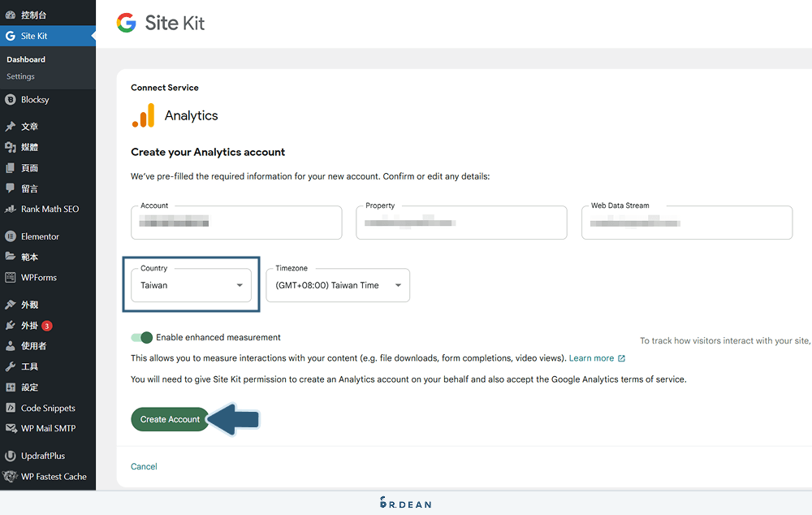Open the 外掛 plugins menu showing badge 3
812x515 pixels.
28,325
